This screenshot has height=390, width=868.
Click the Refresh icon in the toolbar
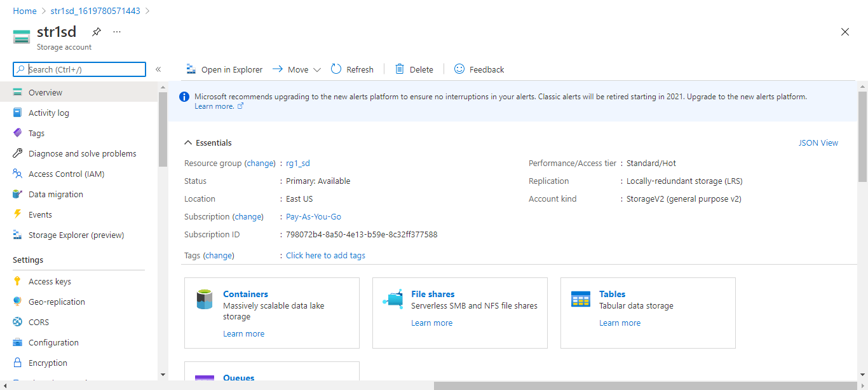[x=336, y=69]
